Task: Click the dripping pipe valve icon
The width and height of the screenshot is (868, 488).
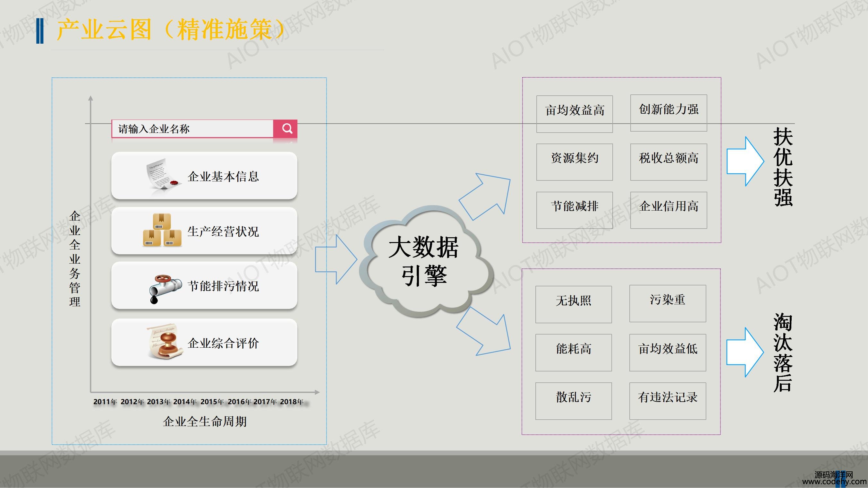Action: pos(166,289)
